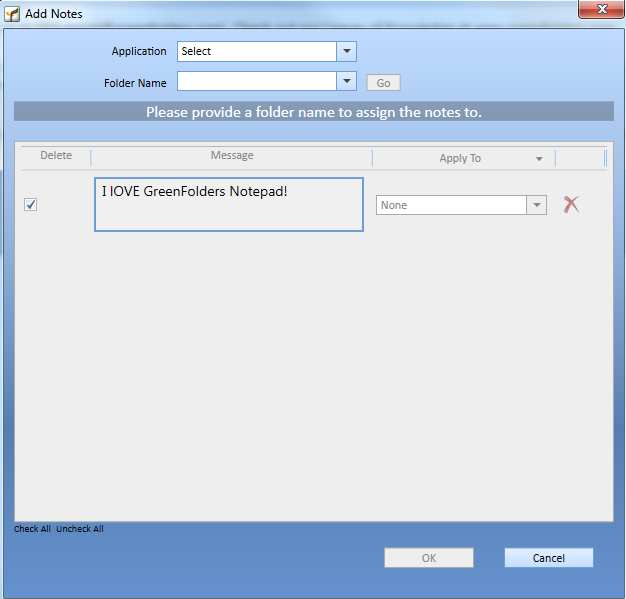Open the Application dropdown arrow

(347, 51)
